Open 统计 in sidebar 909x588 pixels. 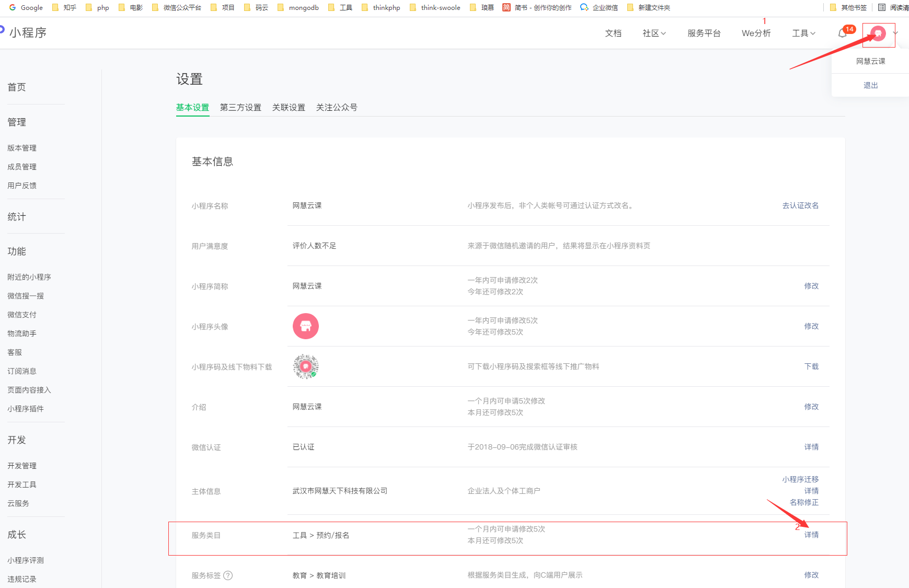(17, 217)
